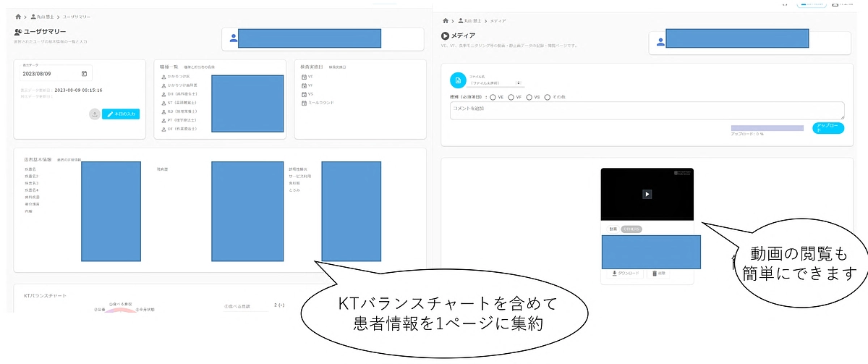Click person icon beside かかりつけ医

click(163, 76)
